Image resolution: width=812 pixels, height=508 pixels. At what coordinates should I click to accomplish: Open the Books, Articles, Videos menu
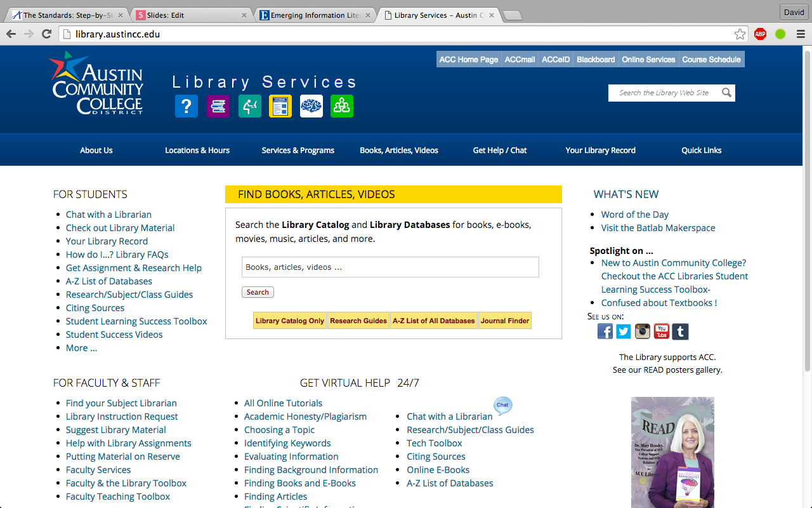pyautogui.click(x=399, y=150)
